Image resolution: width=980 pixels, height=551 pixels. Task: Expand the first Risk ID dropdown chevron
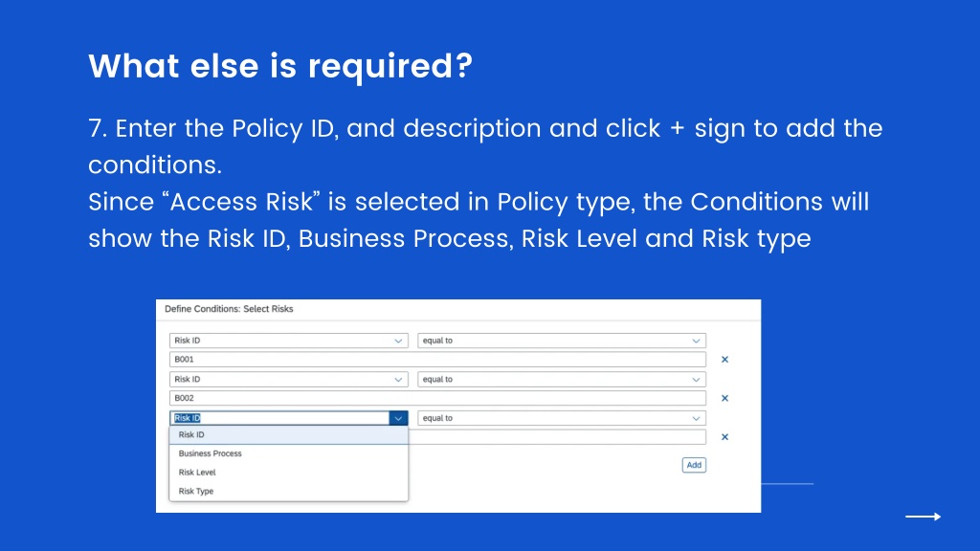click(x=398, y=341)
